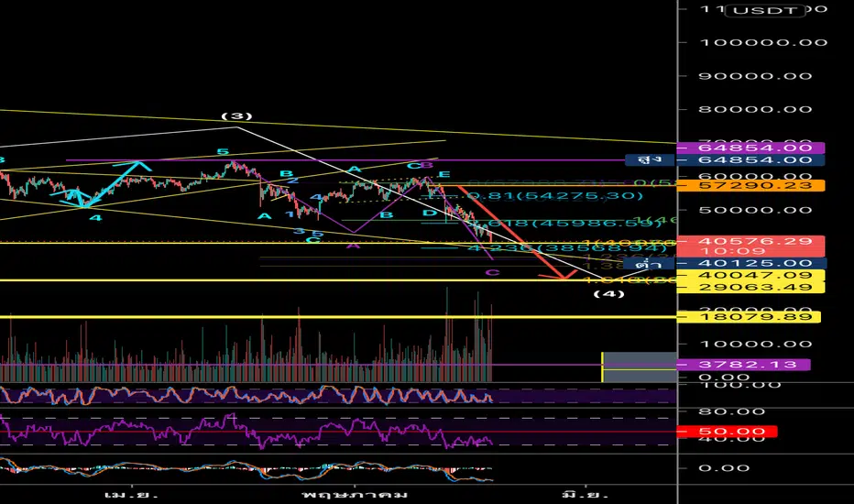The width and height of the screenshot is (854, 504).
Task: Select the yellow 18079.89 price label
Action: (x=749, y=316)
